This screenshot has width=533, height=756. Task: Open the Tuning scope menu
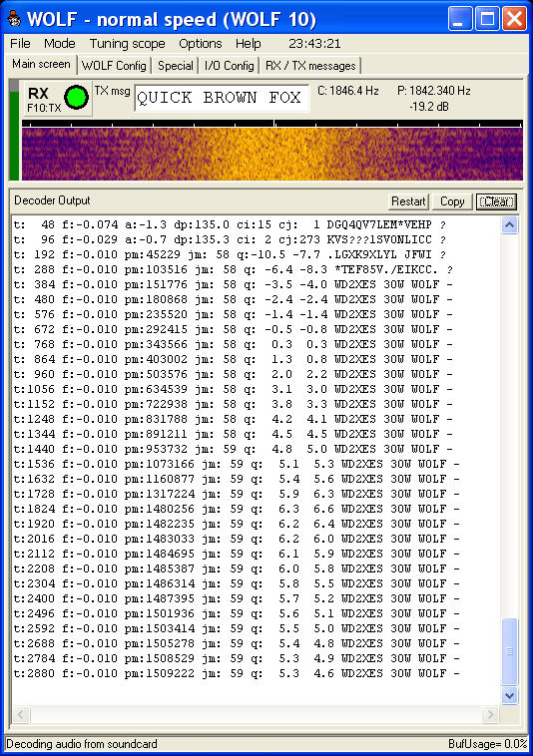coord(128,44)
